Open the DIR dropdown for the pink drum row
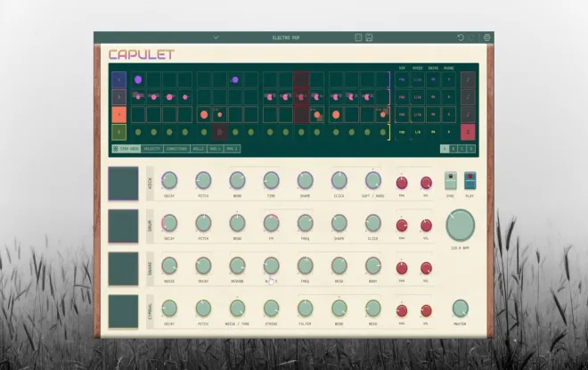This screenshot has width=588, height=370. (x=402, y=97)
